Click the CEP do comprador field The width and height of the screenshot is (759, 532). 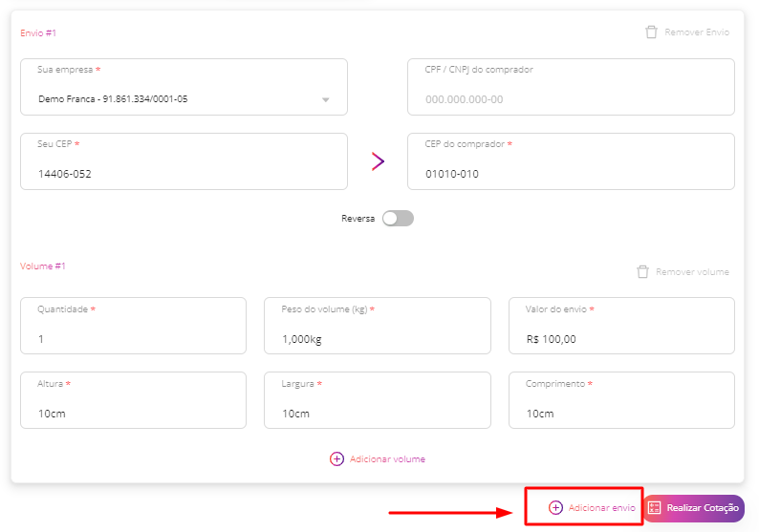click(572, 161)
